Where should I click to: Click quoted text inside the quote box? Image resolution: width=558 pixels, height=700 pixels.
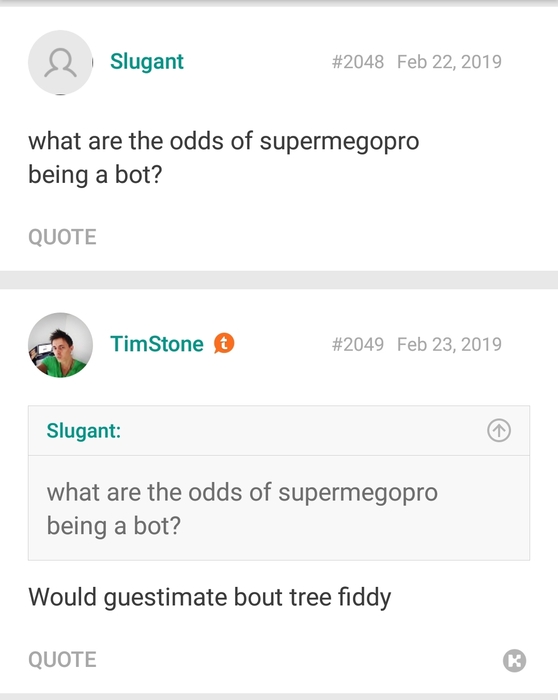[x=242, y=509]
